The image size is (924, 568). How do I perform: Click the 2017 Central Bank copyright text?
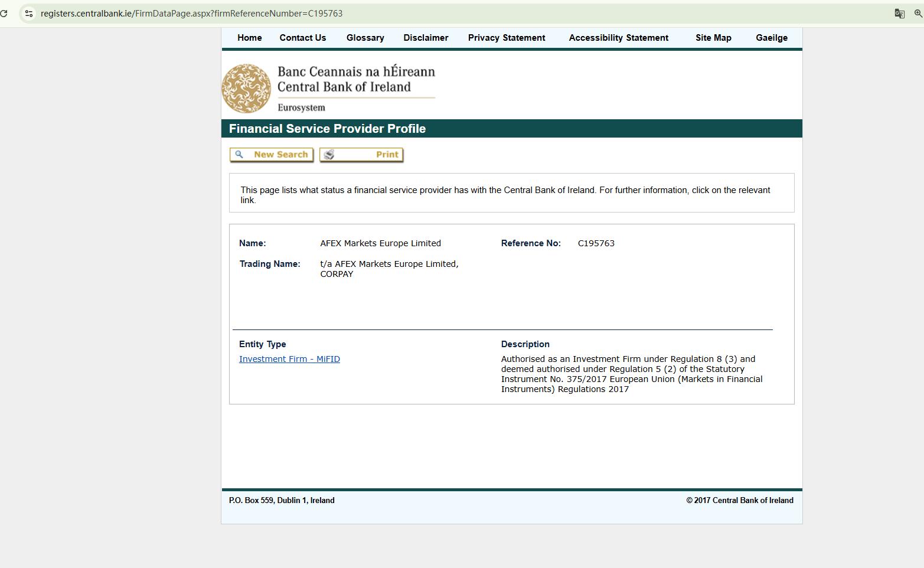740,500
